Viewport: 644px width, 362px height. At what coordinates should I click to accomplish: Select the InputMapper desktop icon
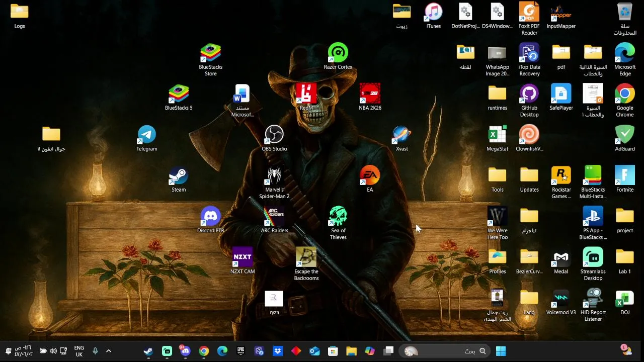pyautogui.click(x=561, y=16)
